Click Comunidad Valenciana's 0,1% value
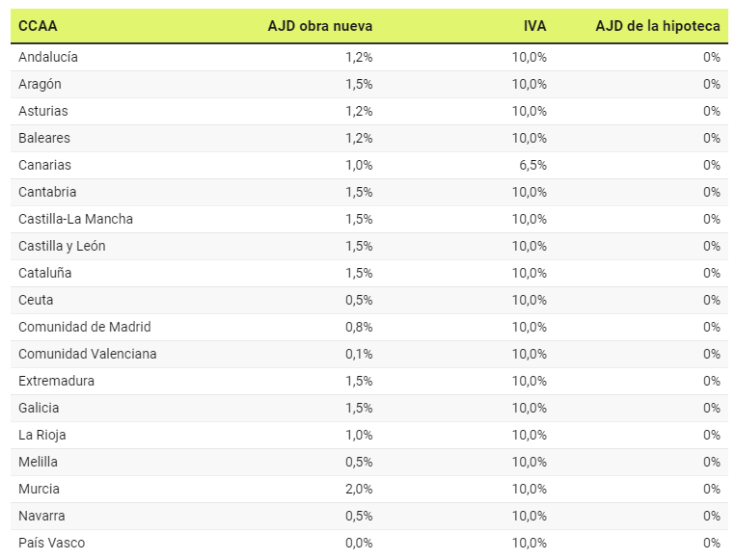Viewport: 736px width, 560px height. point(359,354)
